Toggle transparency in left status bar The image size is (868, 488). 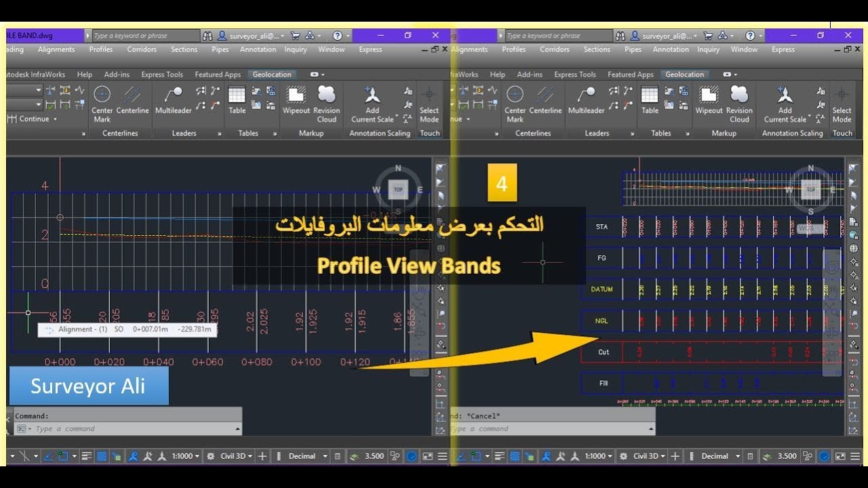click(x=102, y=456)
